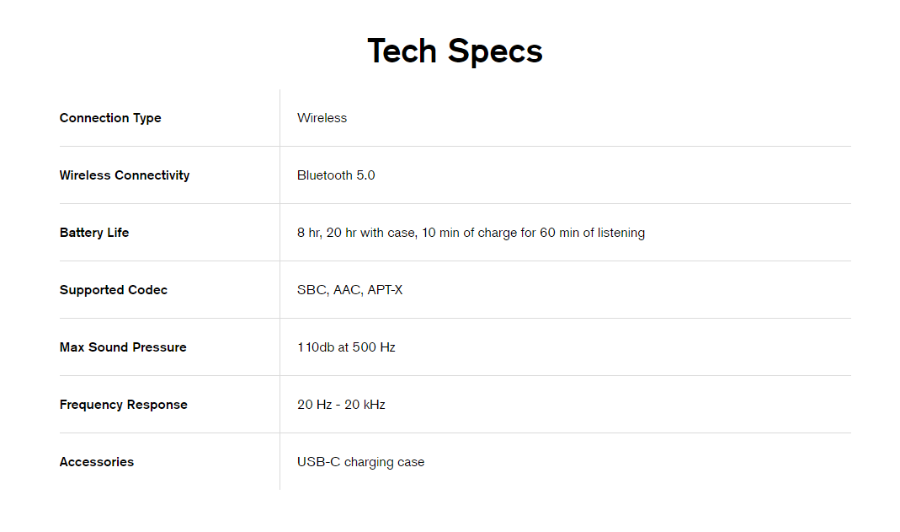Click the 20 Hz - 20 kHz value
The width and height of the screenshot is (900, 532).
pyautogui.click(x=341, y=405)
